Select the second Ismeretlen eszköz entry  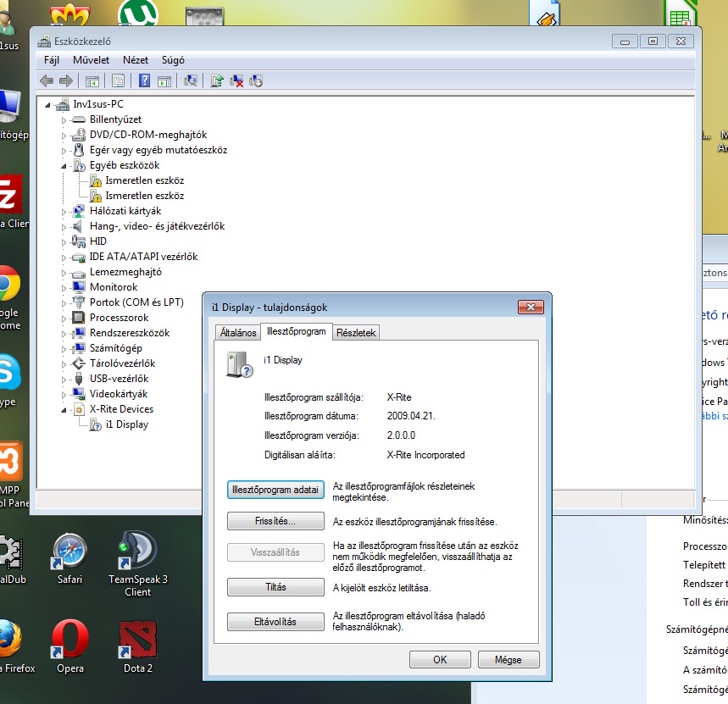144,196
